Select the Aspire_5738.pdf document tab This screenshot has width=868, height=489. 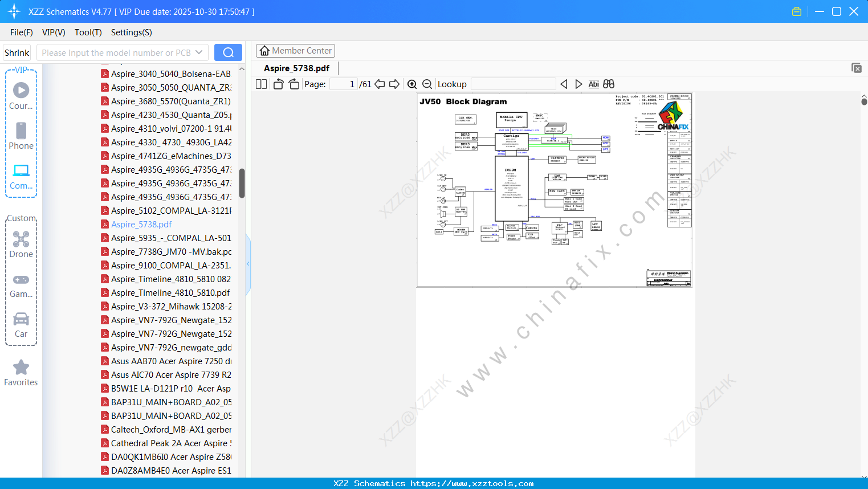(x=296, y=68)
